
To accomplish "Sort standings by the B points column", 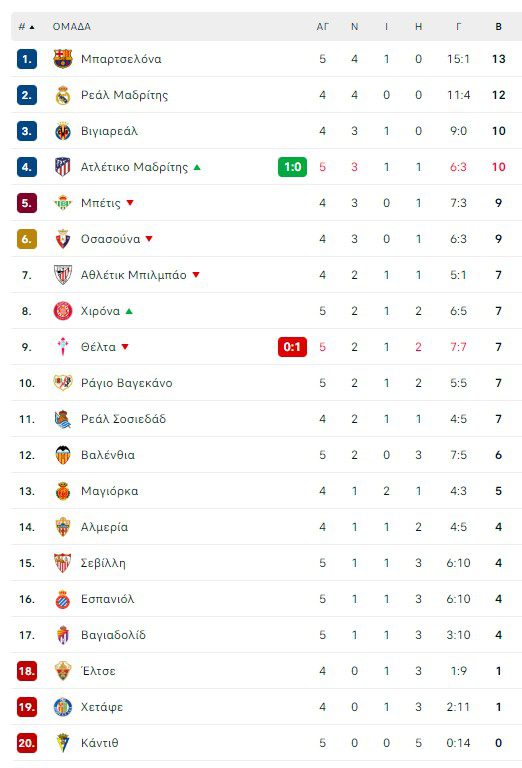I will tap(498, 26).
